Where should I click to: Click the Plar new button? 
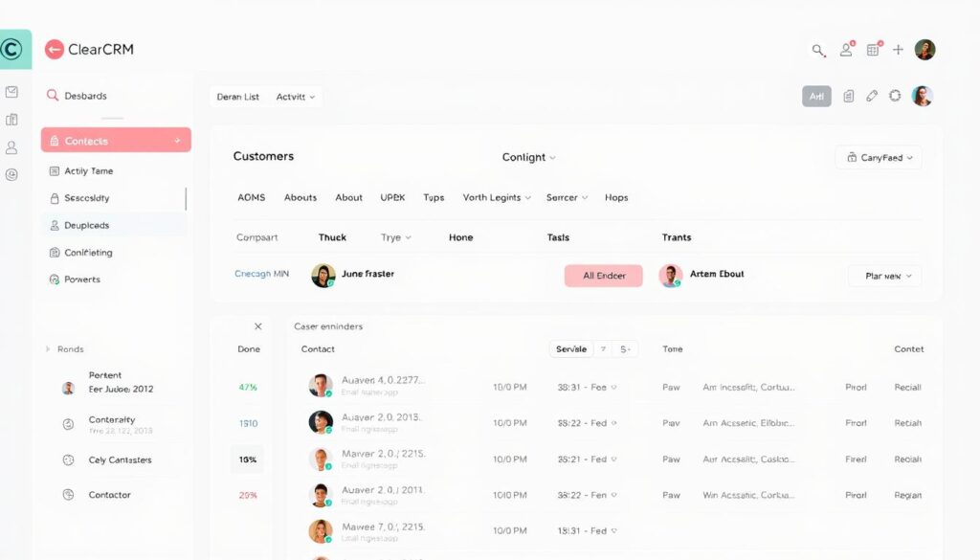click(884, 275)
